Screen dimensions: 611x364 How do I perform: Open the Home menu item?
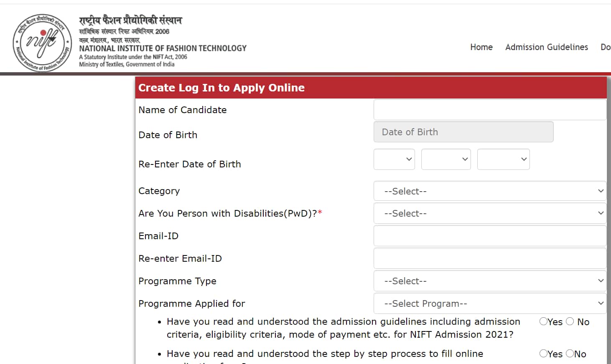click(x=481, y=47)
